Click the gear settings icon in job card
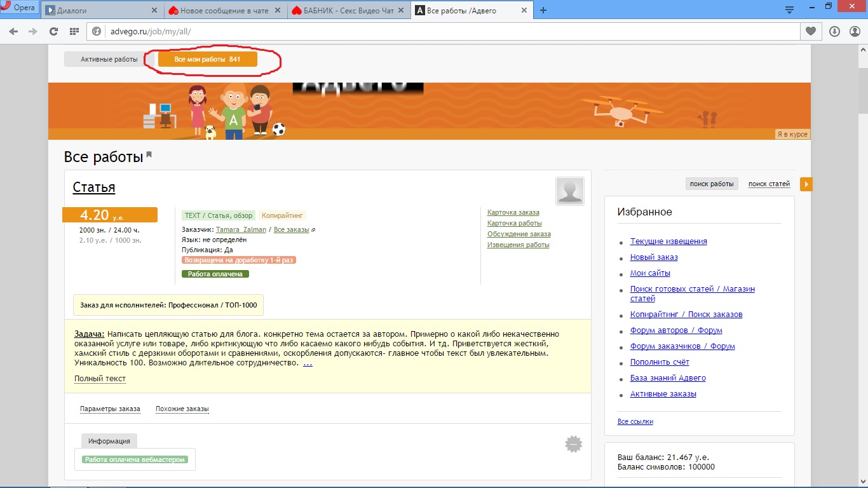The height and width of the screenshot is (488, 868). point(574,444)
